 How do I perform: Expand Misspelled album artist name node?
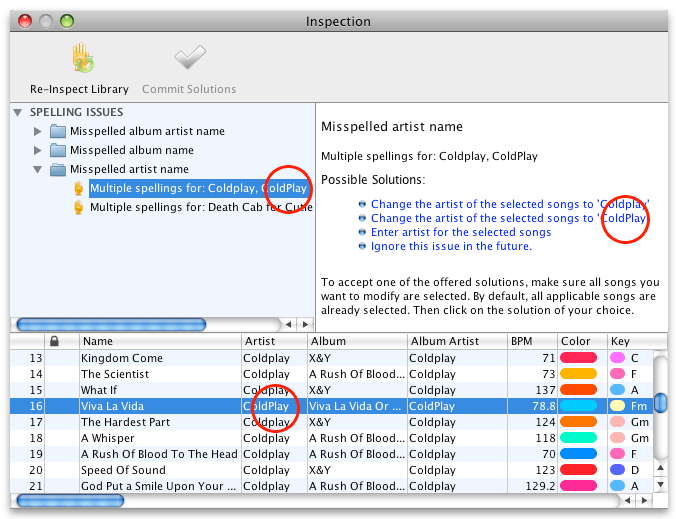click(38, 131)
